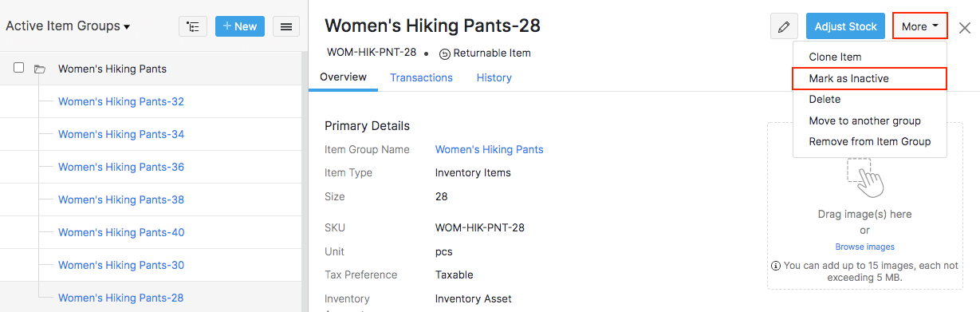Click the SKU value WOM-HIK-PNT-28 in details
The image size is (980, 312).
pyautogui.click(x=480, y=227)
